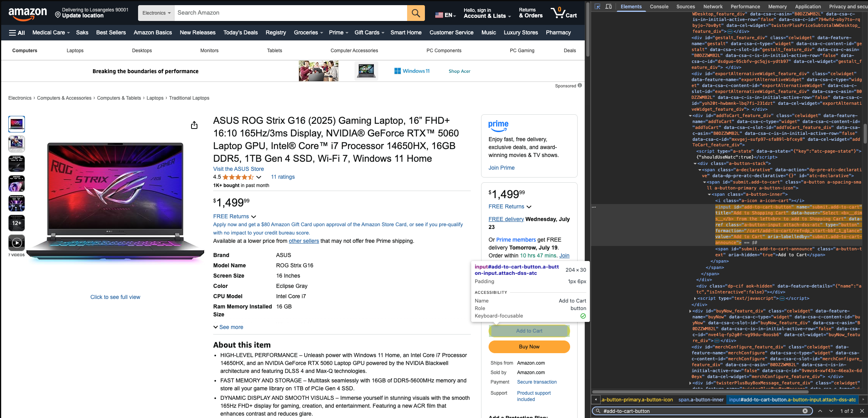
Task: Select the 12+ more images thumbnail
Action: tap(17, 223)
